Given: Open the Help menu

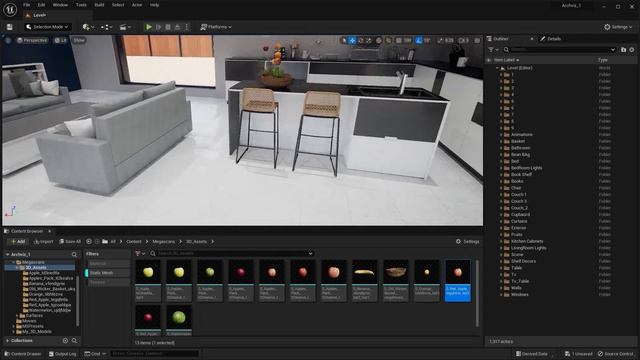Looking at the screenshot, I should tap(154, 5).
